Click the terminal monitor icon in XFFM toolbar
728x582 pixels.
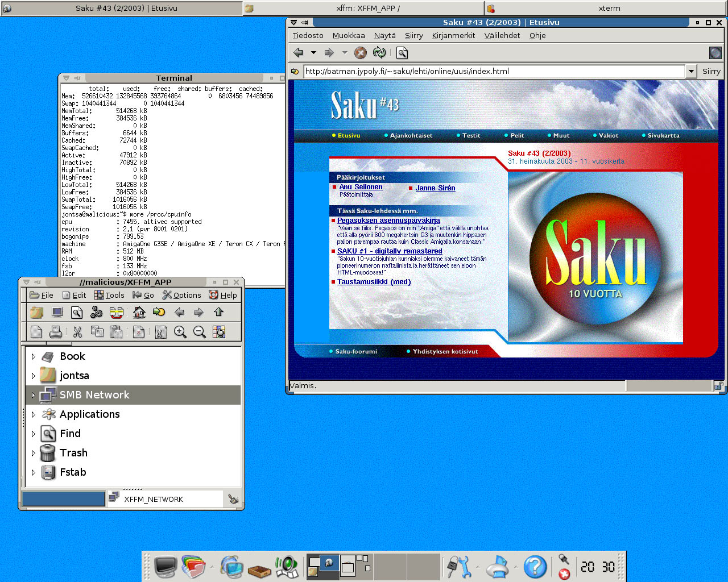click(x=57, y=312)
